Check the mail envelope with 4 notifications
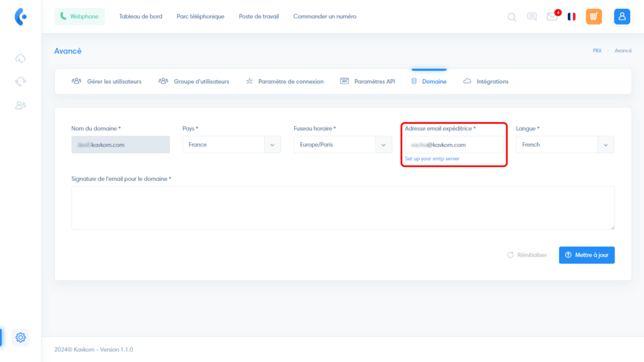This screenshot has width=644, height=362. (x=552, y=17)
